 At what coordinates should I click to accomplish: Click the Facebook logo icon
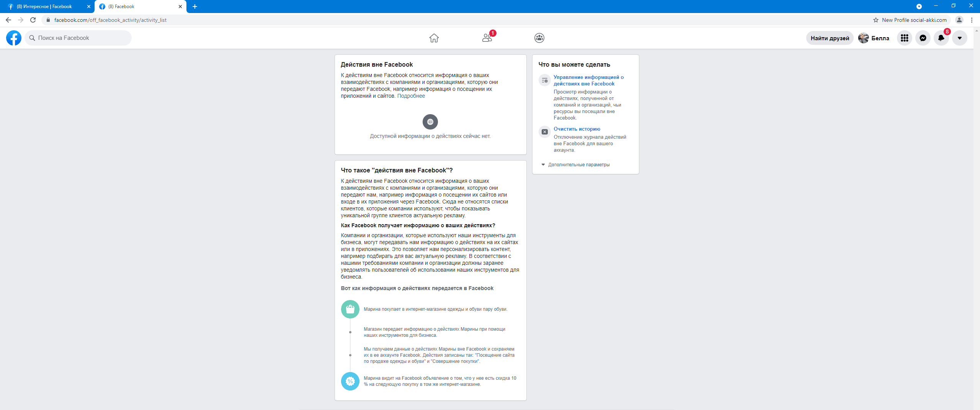tap(14, 38)
